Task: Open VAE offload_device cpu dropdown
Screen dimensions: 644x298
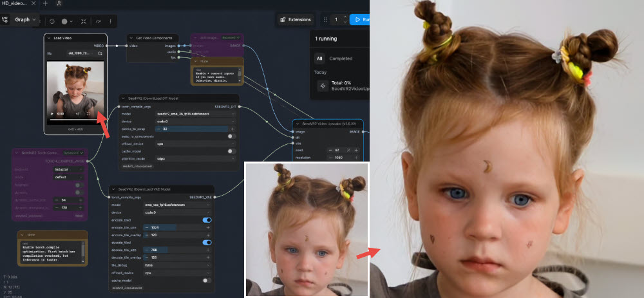Action: (x=177, y=273)
